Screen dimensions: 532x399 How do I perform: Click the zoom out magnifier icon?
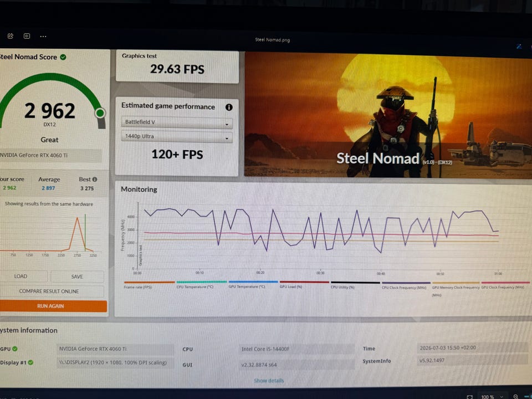pyautogui.click(x=516, y=397)
